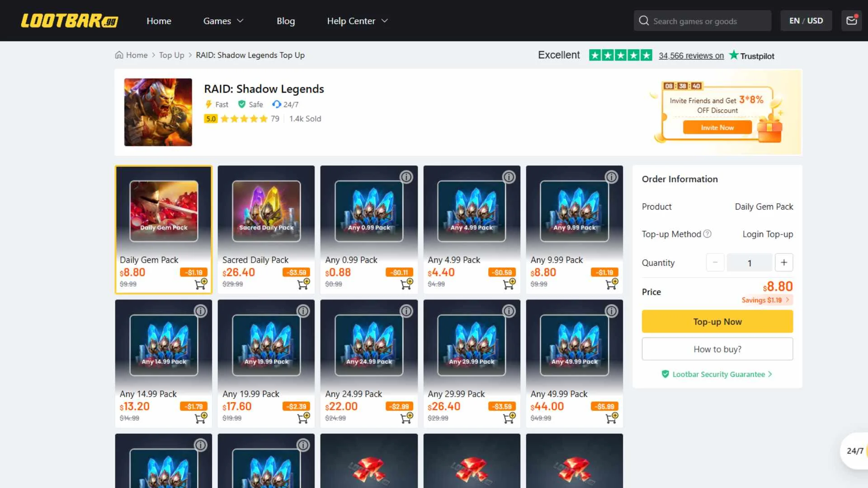Image resolution: width=868 pixels, height=488 pixels.
Task: Add Daily Gem Pack to cart
Action: click(x=201, y=284)
